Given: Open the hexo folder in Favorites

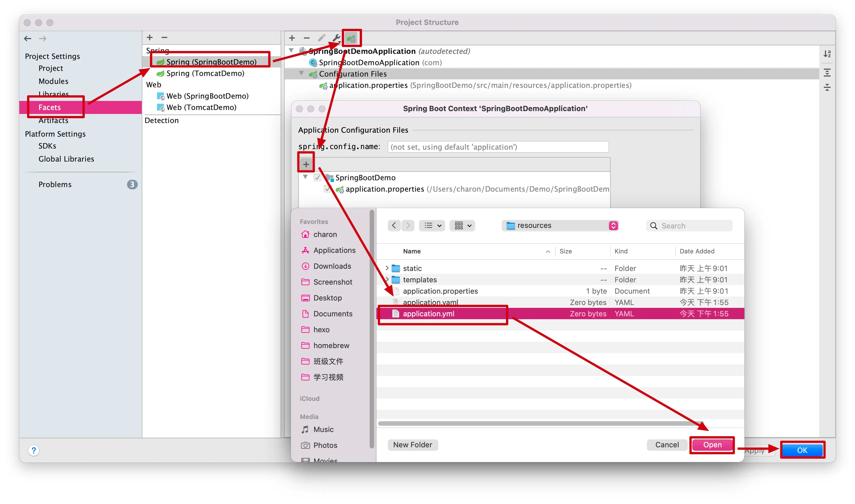Looking at the screenshot, I should 315,329.
